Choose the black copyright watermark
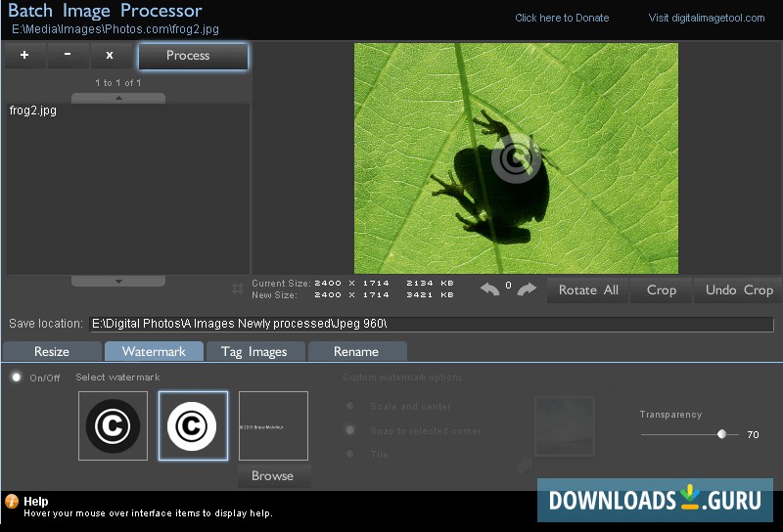This screenshot has height=532, width=783. click(113, 425)
